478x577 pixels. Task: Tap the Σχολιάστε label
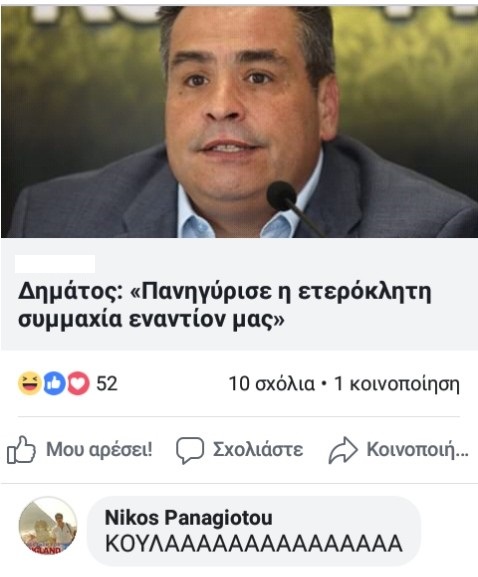point(258,450)
